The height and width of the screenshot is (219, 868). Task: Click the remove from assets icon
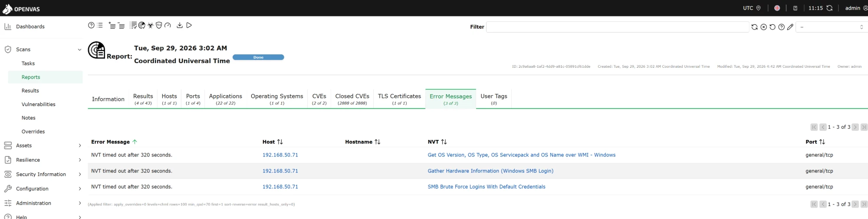122,26
